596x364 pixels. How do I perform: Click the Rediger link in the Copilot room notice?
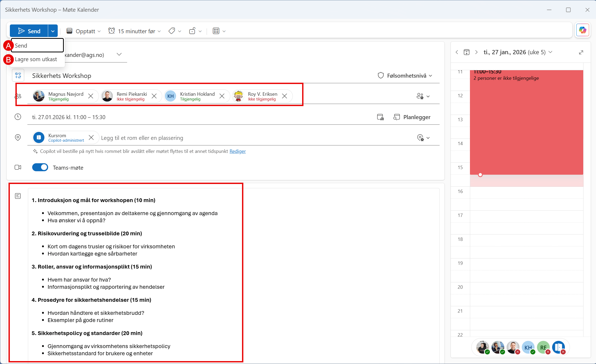237,151
